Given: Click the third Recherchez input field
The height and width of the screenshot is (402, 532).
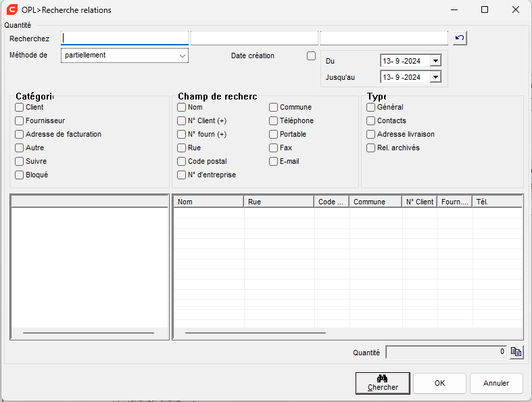Looking at the screenshot, I should pos(384,38).
